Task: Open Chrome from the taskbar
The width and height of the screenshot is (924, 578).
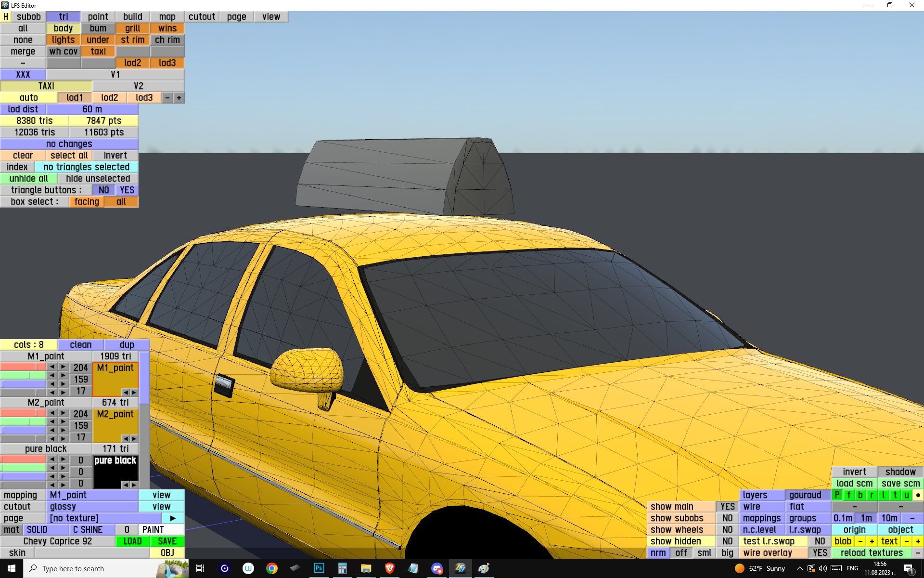Action: [272, 568]
